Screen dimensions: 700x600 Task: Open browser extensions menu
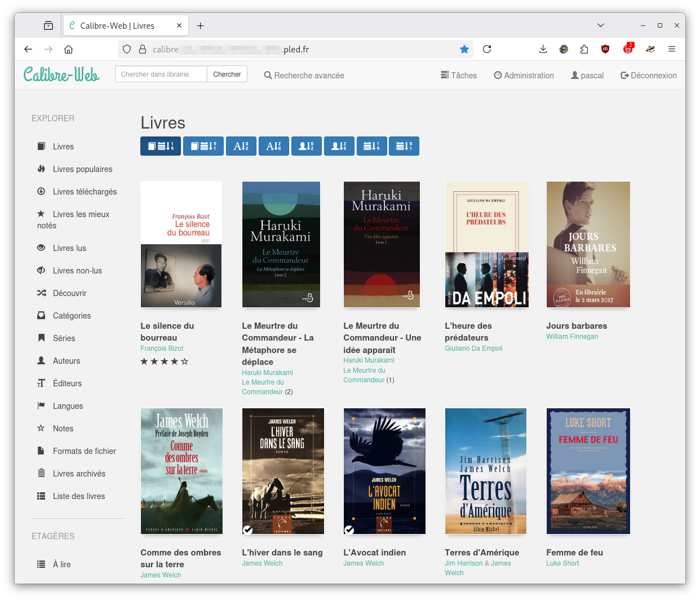(x=584, y=49)
